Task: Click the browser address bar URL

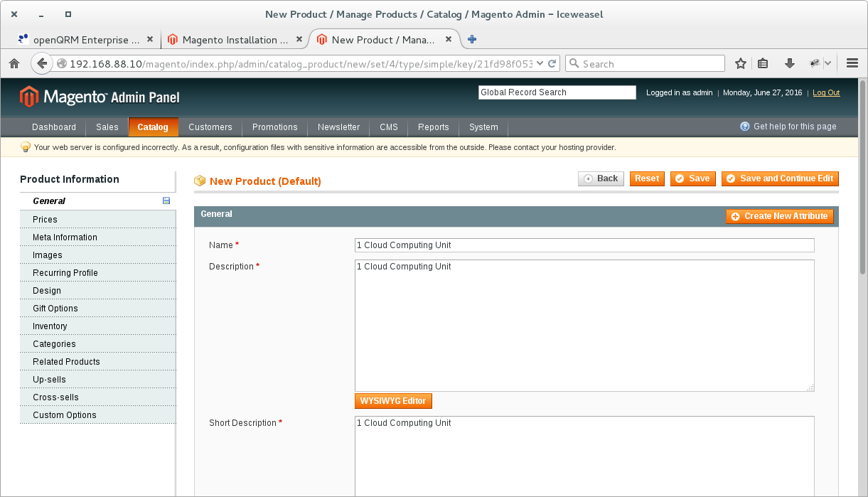Action: tap(301, 64)
